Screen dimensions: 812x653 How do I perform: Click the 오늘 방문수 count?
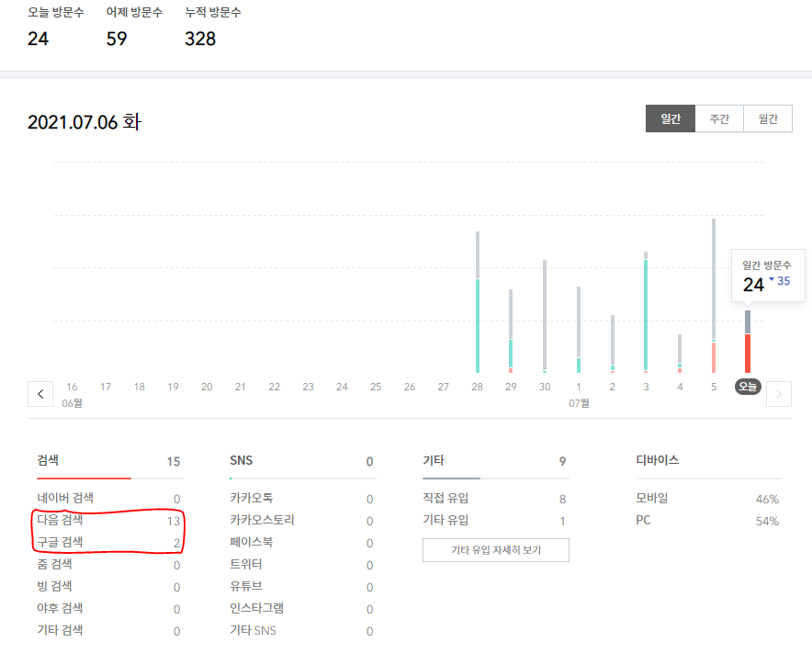(38, 39)
